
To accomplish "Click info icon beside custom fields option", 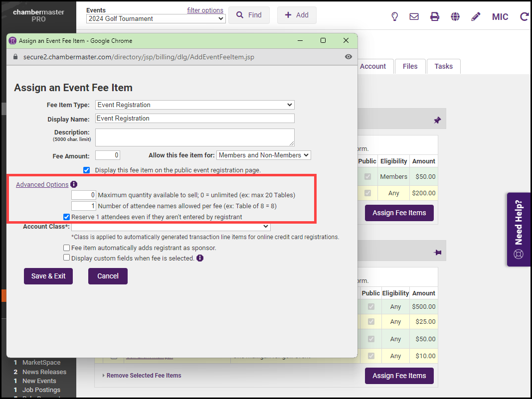I will tap(200, 258).
